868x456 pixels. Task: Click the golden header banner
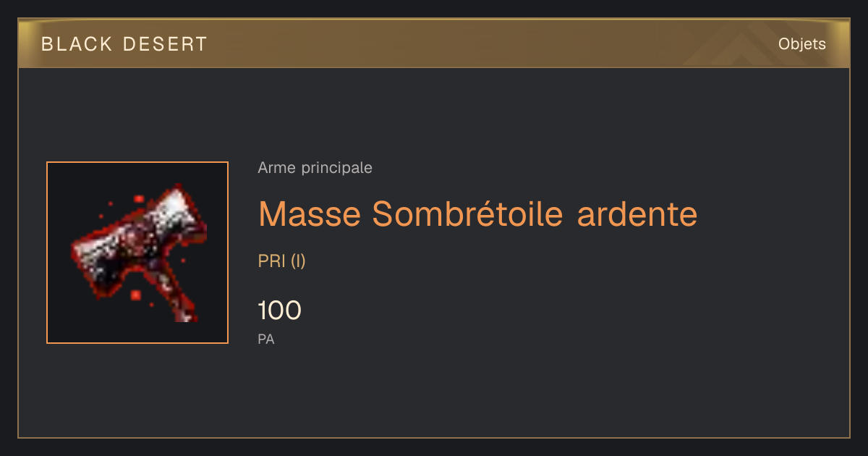434,43
